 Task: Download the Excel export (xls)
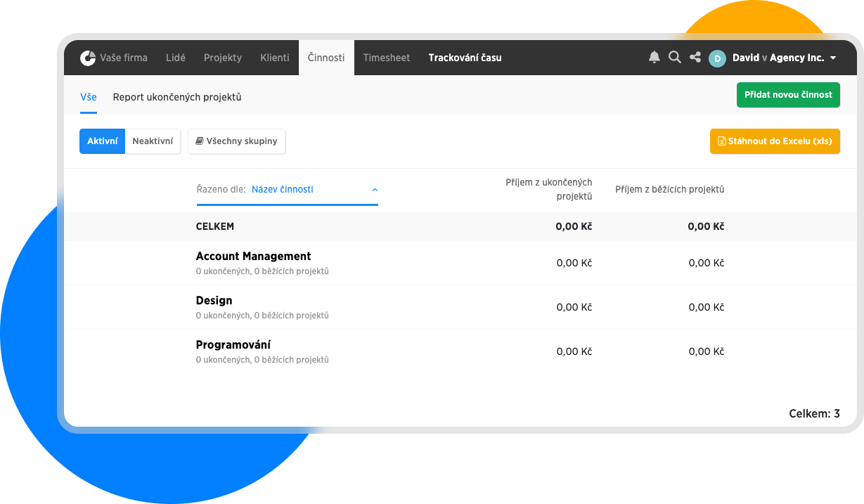point(775,141)
